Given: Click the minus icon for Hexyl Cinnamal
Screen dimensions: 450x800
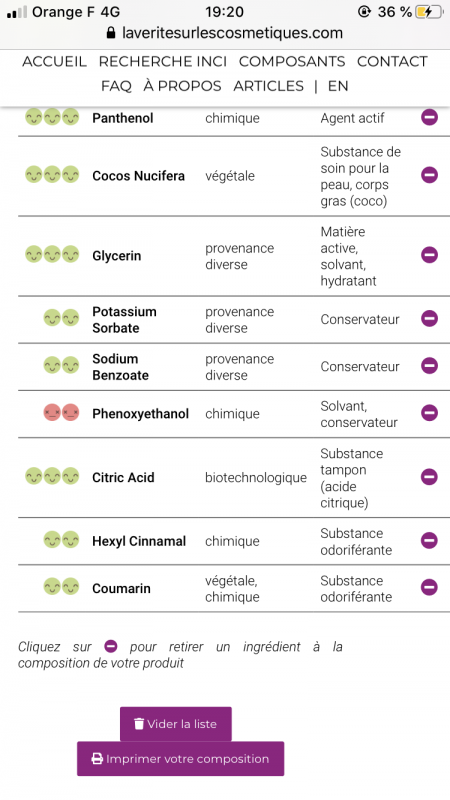Looking at the screenshot, I should [x=429, y=540].
